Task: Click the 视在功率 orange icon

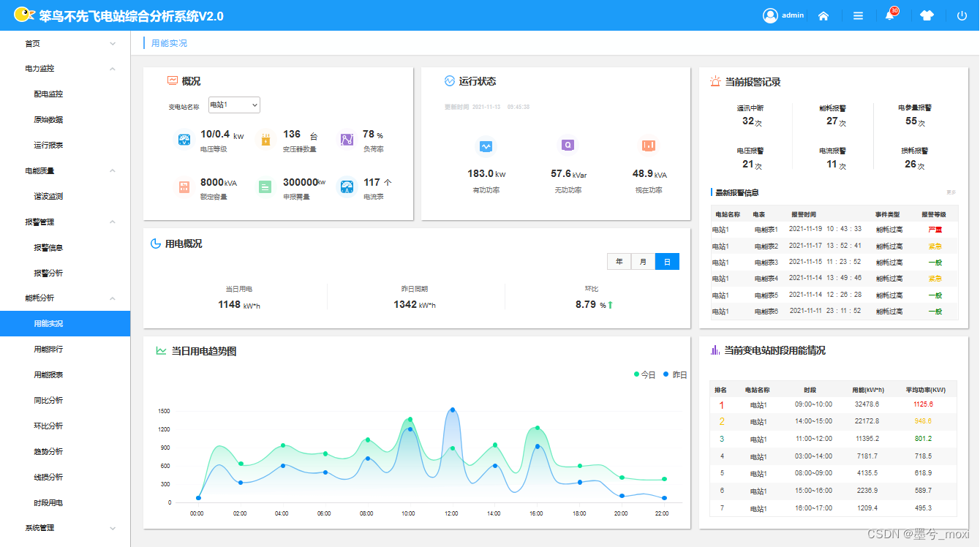Action: (648, 146)
